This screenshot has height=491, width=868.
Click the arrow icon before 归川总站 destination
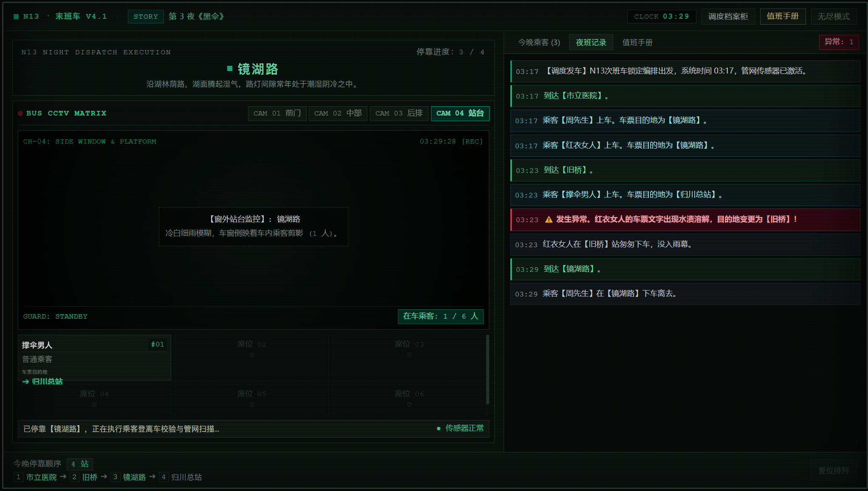(x=26, y=381)
